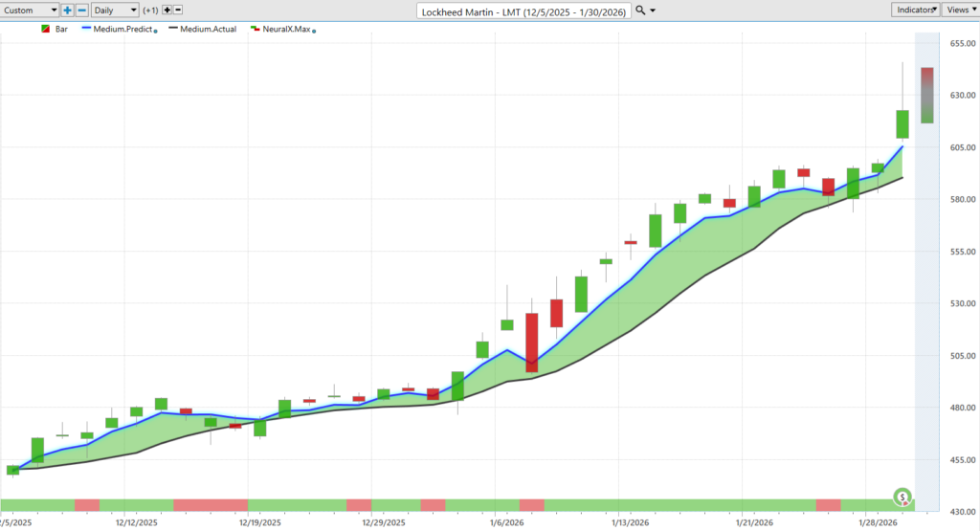Click the Lockheed Martin symbol field
980x531 pixels.
pyautogui.click(x=523, y=11)
